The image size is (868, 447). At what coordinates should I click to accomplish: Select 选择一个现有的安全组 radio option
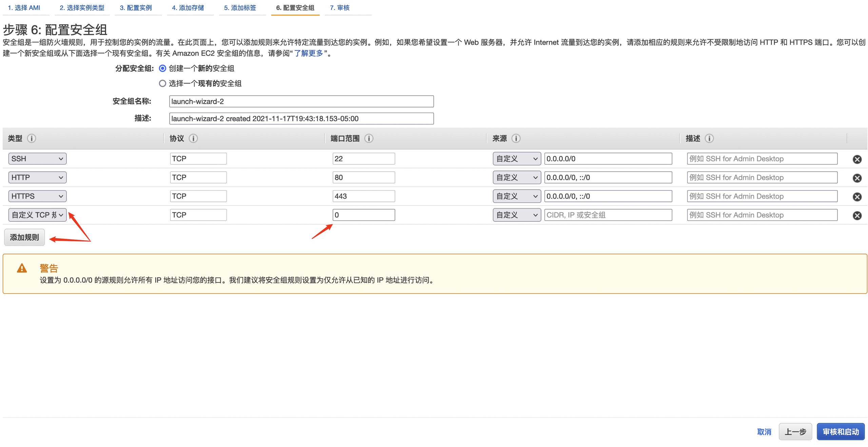(163, 83)
